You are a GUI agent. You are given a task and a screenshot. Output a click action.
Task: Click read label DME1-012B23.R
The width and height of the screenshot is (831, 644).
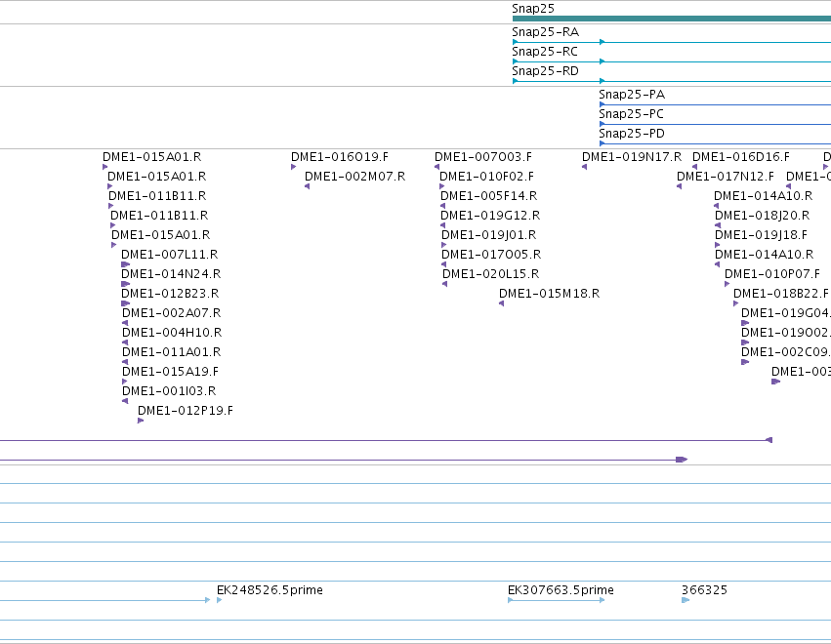(x=170, y=294)
